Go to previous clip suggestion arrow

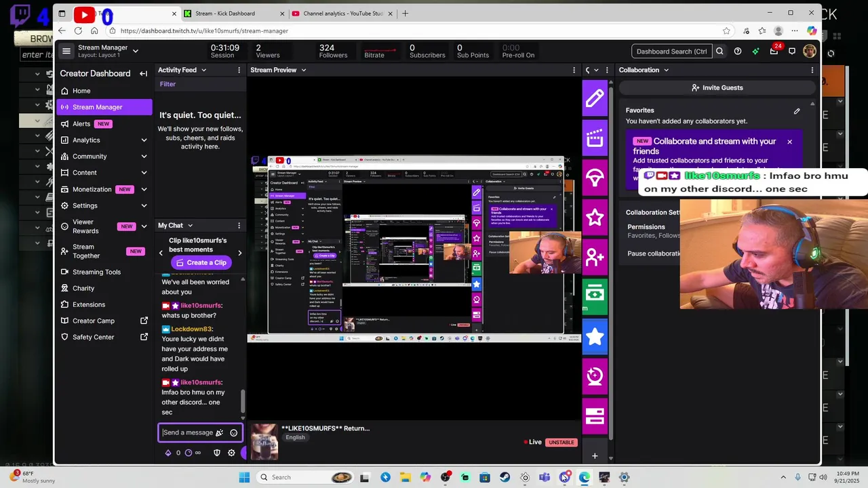point(161,253)
